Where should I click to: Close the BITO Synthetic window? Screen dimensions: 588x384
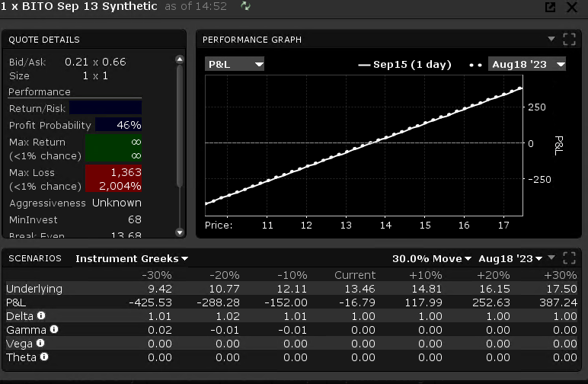click(573, 8)
